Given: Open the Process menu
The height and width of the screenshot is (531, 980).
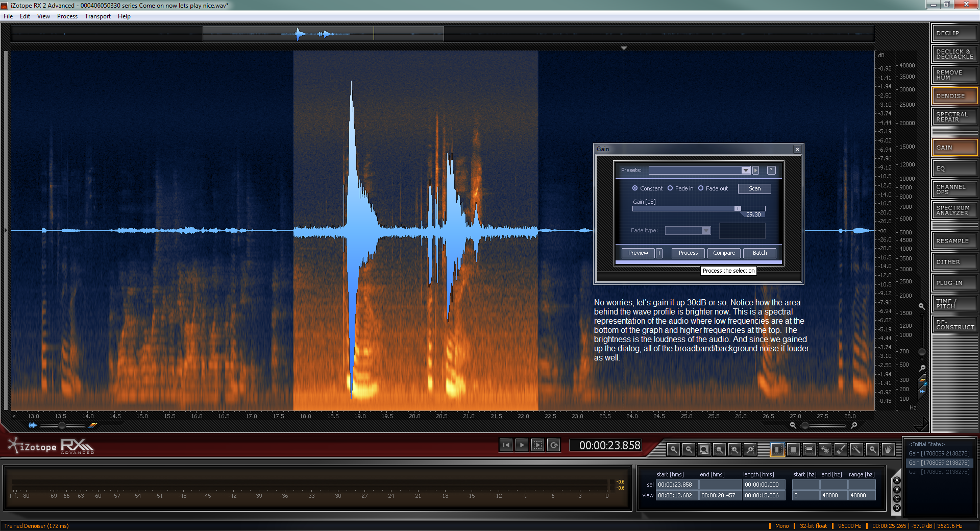Looking at the screenshot, I should pos(67,16).
